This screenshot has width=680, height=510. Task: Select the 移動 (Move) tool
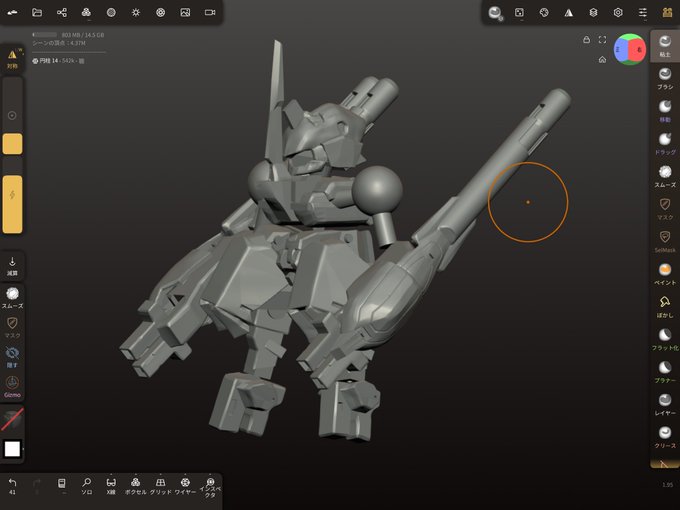click(x=665, y=111)
